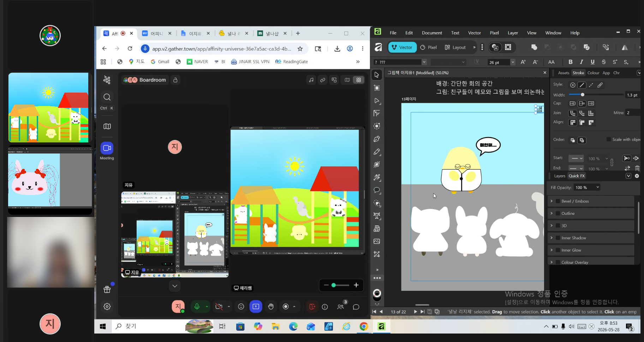
Task: Enable the Inner Glow effect checkbox
Action: [558, 250]
